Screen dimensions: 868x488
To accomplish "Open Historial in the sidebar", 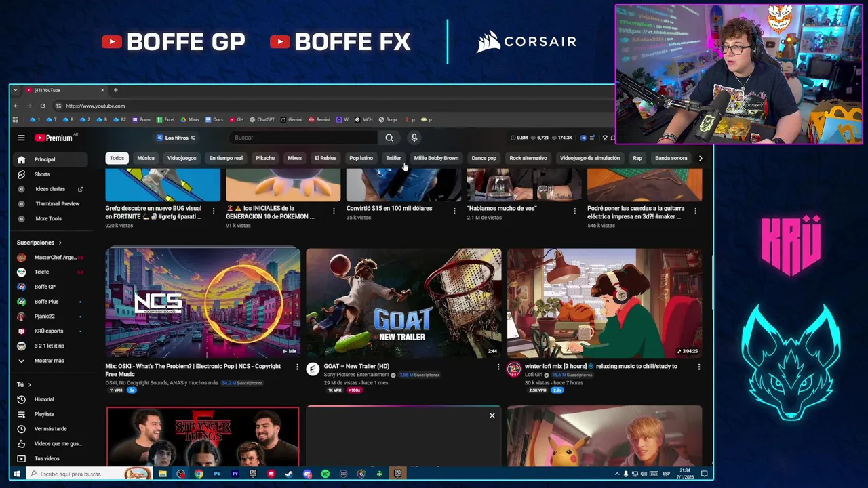I will [x=51, y=399].
